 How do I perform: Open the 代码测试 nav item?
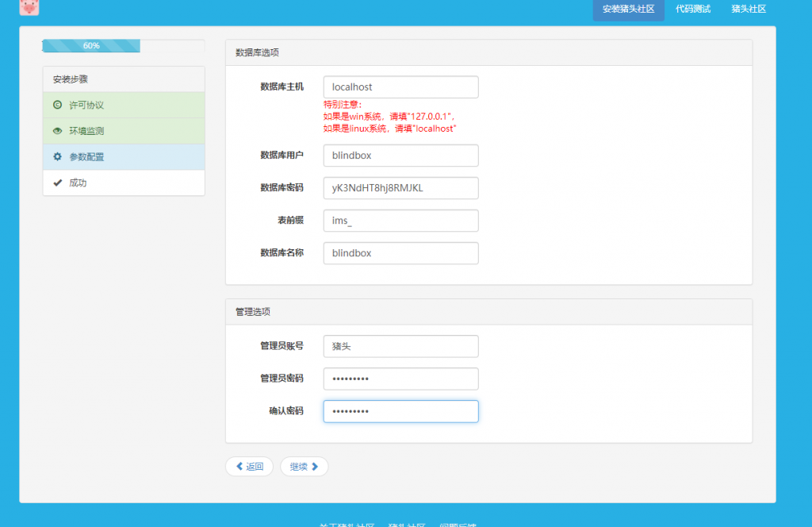(x=693, y=10)
